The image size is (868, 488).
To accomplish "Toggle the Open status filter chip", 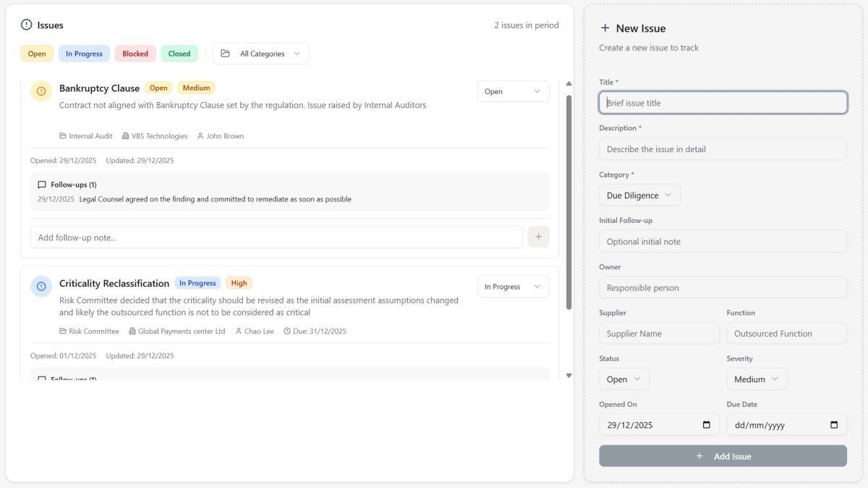I will coord(37,54).
